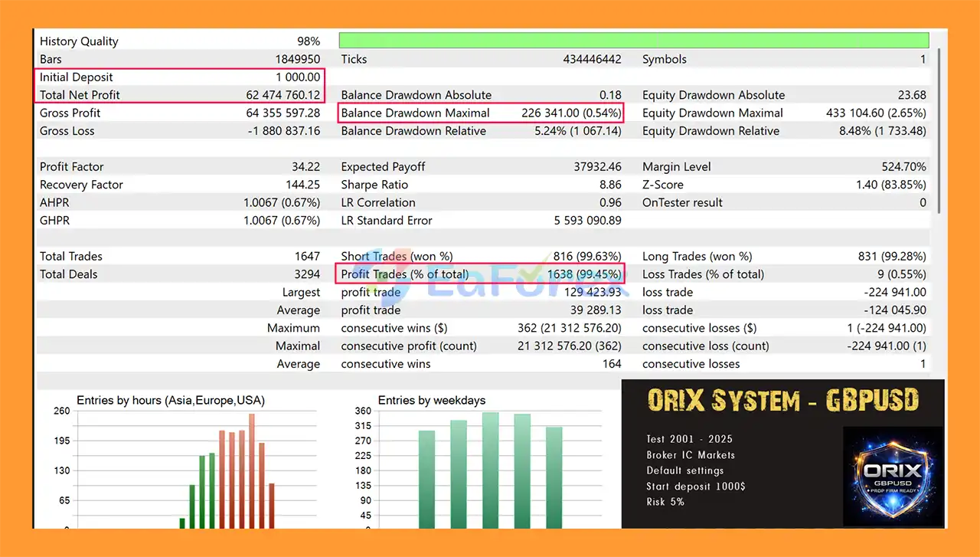Click the Profit Trades percentage value
The height and width of the screenshot is (557, 980).
(584, 274)
